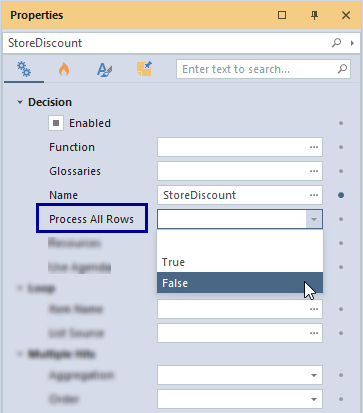Open the gears properties tab

tap(24, 69)
